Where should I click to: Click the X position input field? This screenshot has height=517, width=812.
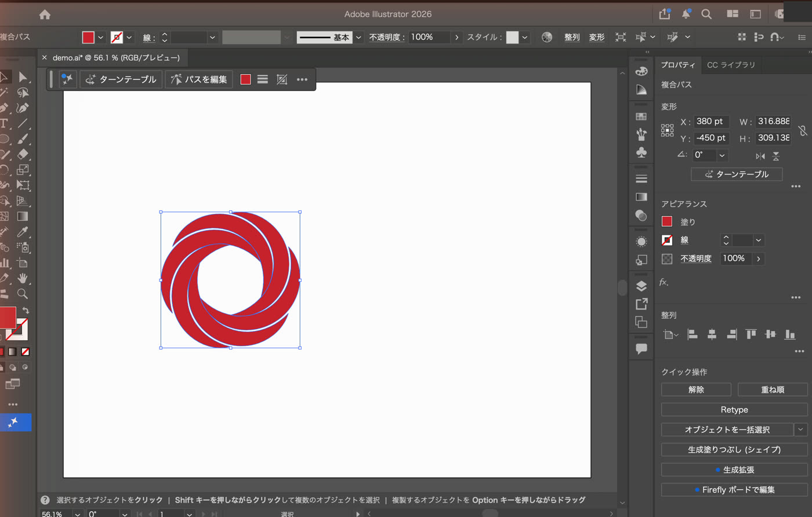pos(712,121)
